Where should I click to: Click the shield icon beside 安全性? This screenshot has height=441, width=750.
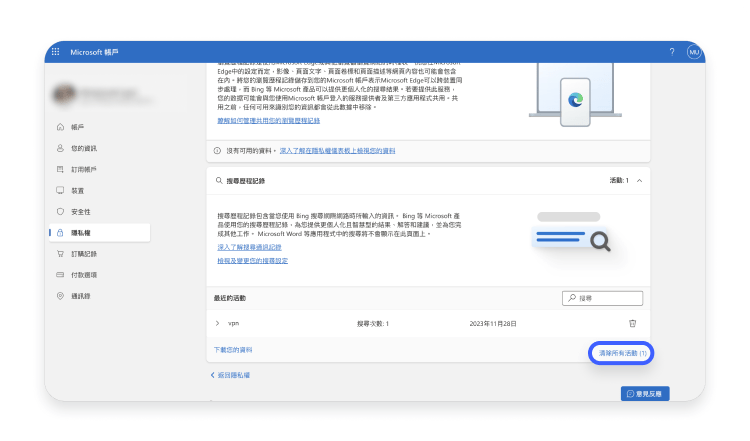[60, 211]
